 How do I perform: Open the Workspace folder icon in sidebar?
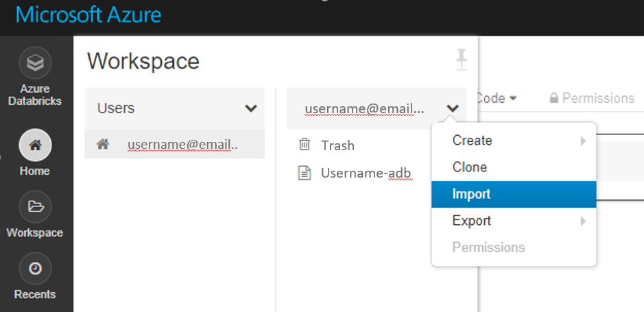click(35, 207)
